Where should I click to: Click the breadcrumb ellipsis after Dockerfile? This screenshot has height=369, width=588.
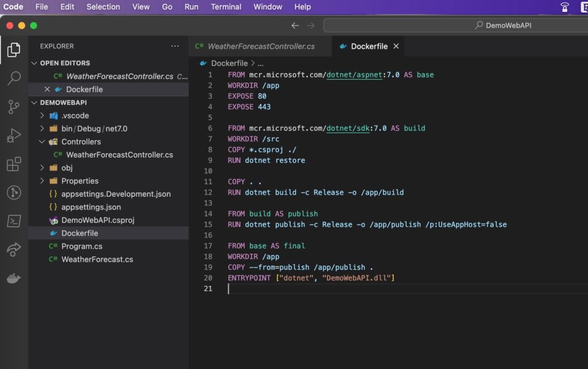260,64
